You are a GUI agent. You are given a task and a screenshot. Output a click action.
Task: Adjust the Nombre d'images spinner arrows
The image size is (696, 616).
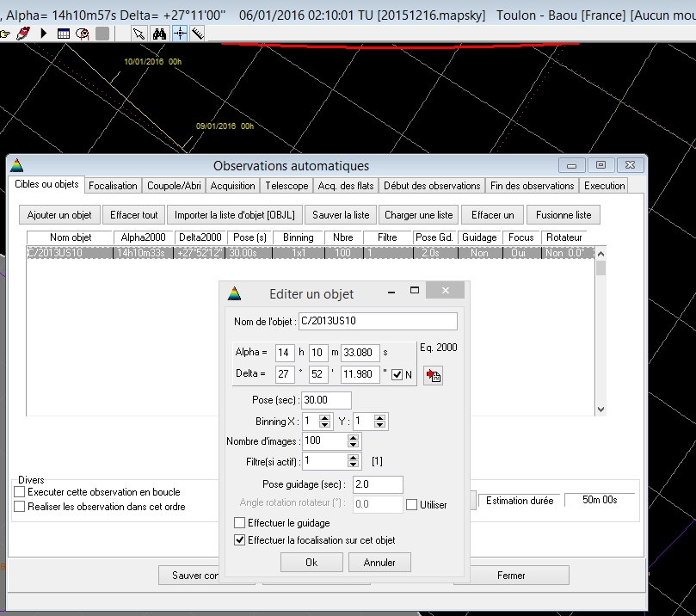353,441
